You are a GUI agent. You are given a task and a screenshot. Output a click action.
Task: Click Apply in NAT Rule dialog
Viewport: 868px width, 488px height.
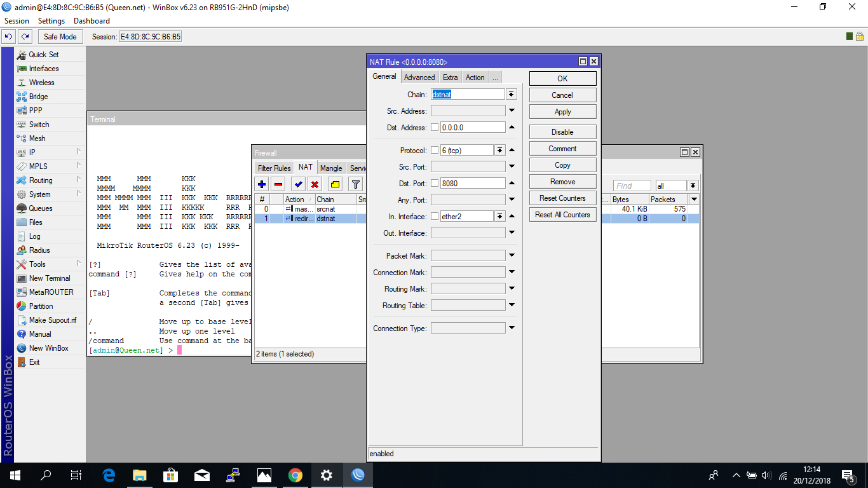click(562, 112)
